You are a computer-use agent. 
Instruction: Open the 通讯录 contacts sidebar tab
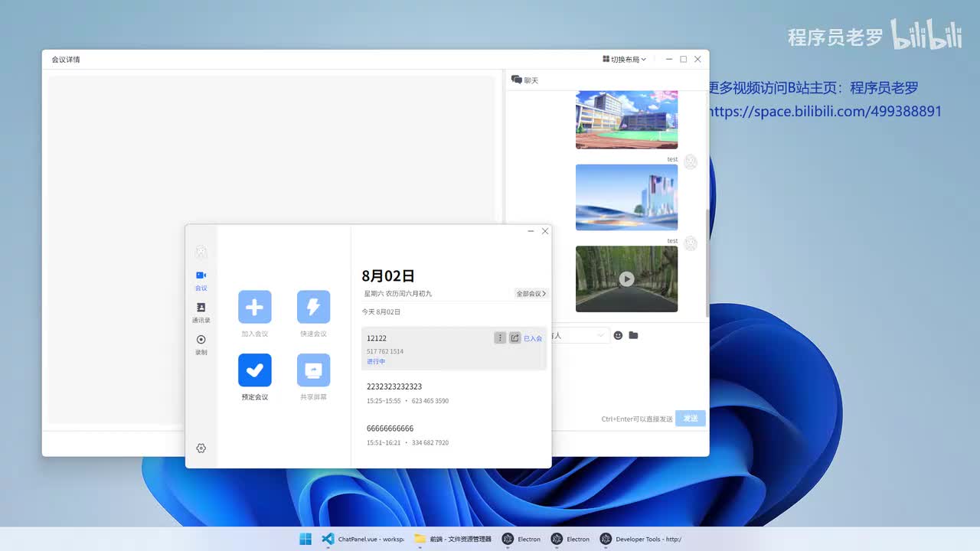pyautogui.click(x=201, y=312)
